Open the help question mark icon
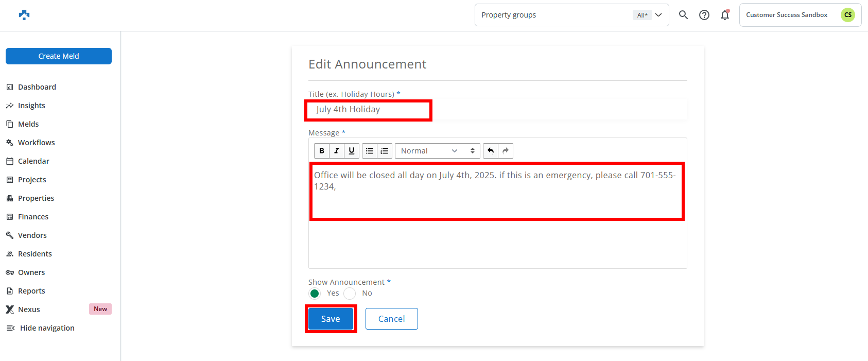Image resolution: width=868 pixels, height=361 pixels. coord(704,15)
